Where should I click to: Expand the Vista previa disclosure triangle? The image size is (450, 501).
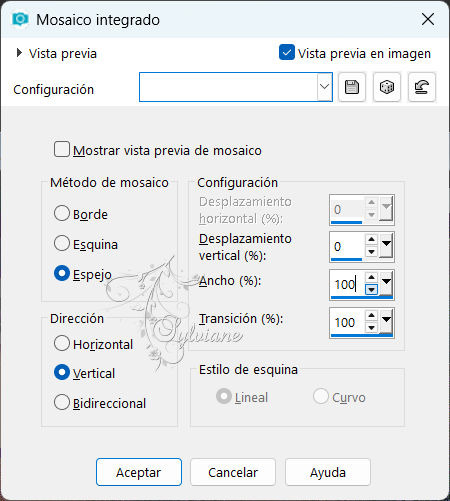point(19,53)
